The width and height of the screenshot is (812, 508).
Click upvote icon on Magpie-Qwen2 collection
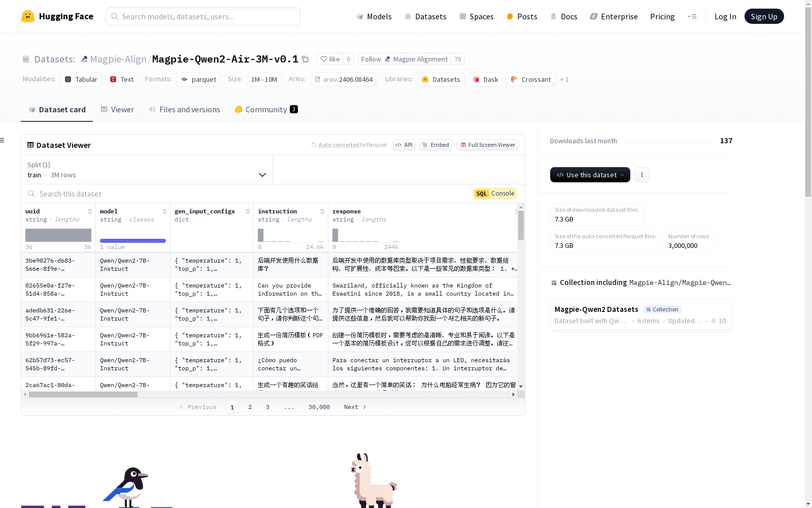(714, 321)
